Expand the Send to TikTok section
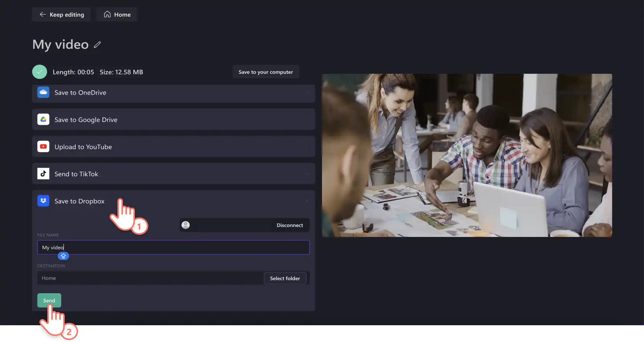This screenshot has height=342, width=644. point(173,174)
